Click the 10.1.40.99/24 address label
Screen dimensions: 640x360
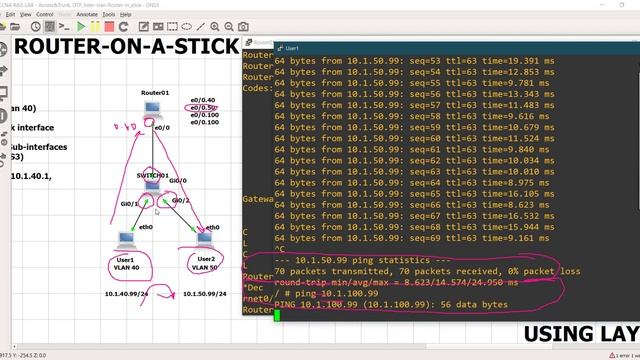click(x=127, y=294)
